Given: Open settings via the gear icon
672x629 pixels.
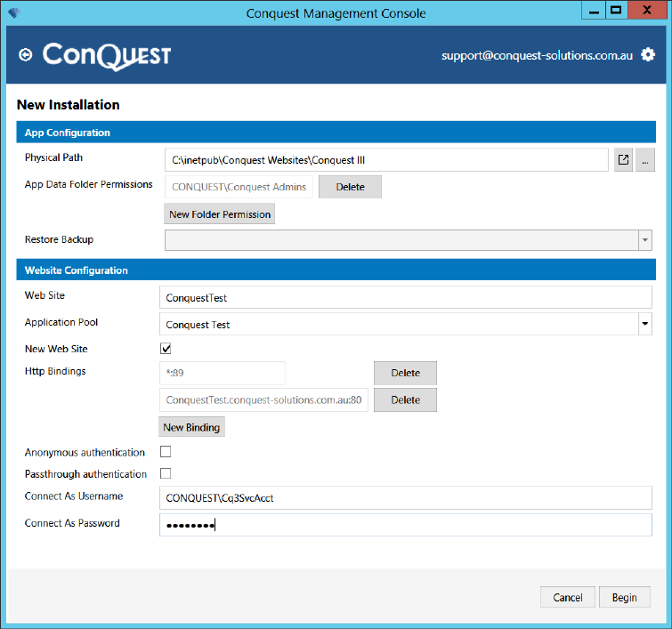Looking at the screenshot, I should coord(648,55).
